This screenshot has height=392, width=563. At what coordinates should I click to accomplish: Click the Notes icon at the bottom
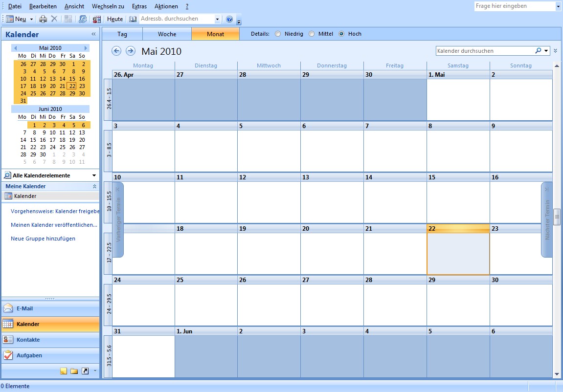coord(64,371)
